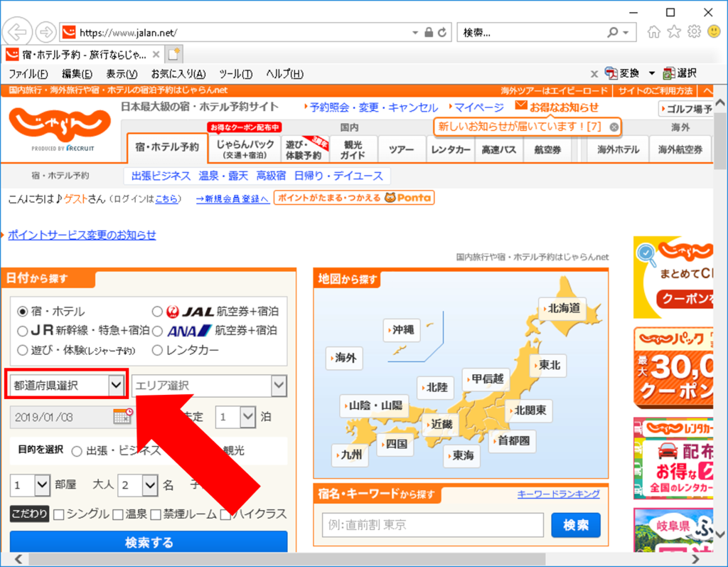This screenshot has width=728, height=567.
Task: Select JR新幹線・特急+宿泊 radio option
Action: pyautogui.click(x=22, y=331)
